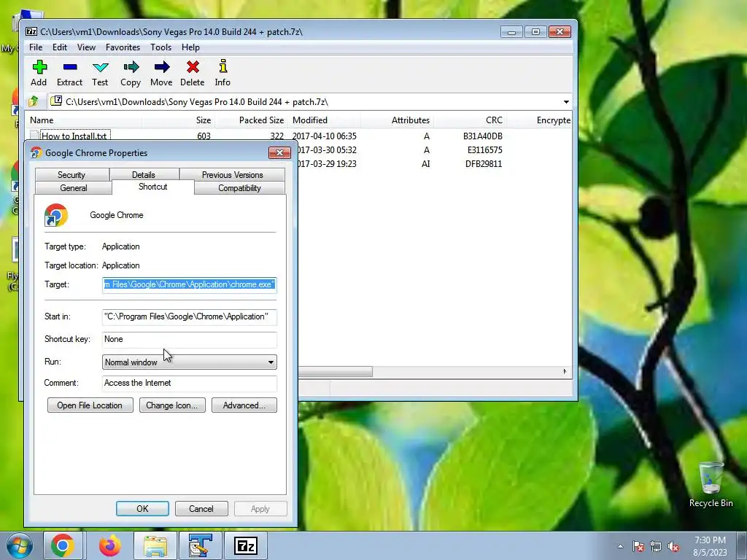The height and width of the screenshot is (560, 747).
Task: Click the Comment field
Action: click(190, 384)
